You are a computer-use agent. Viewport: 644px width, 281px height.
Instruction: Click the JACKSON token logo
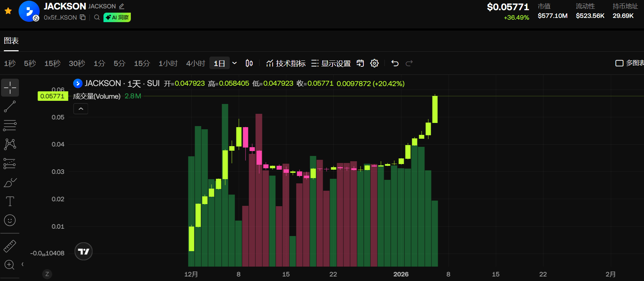point(29,11)
